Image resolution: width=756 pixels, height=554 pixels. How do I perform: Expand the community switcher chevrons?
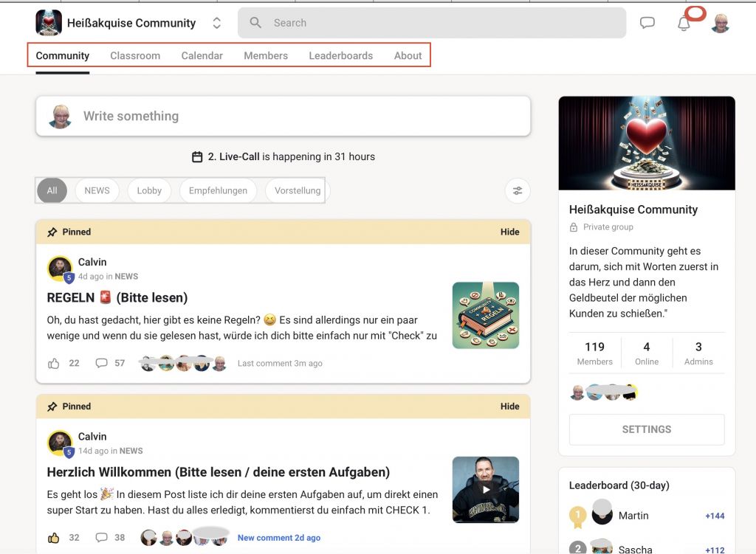216,23
